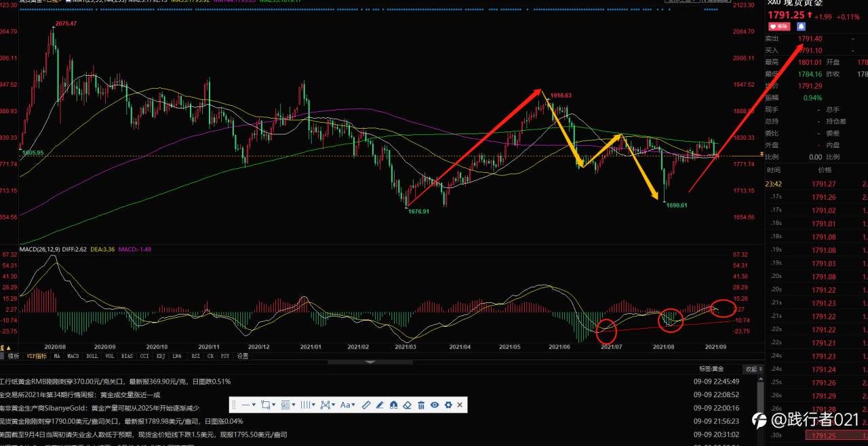Select the BIAS indicator tab

click(127, 355)
